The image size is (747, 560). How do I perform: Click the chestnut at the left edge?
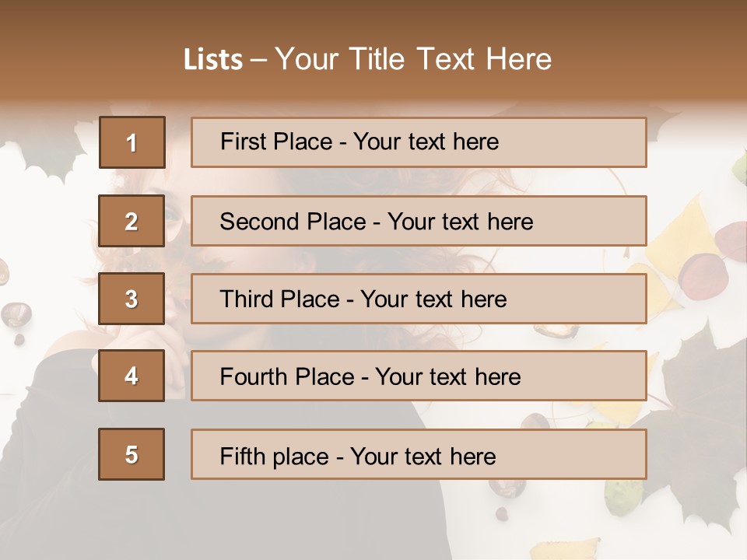click(16, 314)
